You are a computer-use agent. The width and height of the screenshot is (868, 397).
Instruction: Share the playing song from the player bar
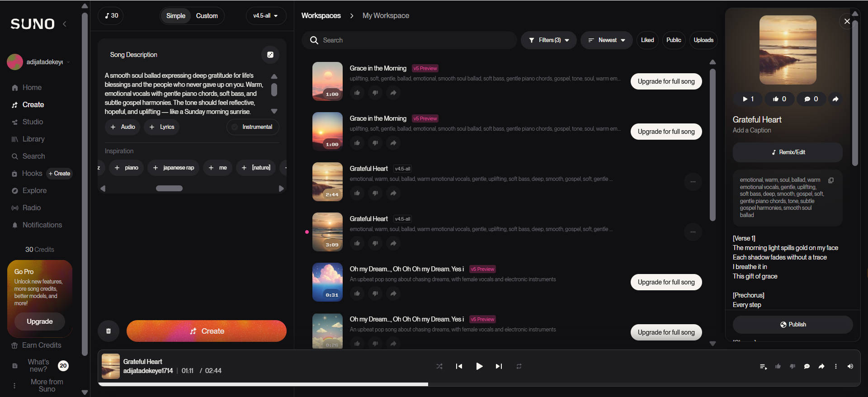pyautogui.click(x=821, y=366)
